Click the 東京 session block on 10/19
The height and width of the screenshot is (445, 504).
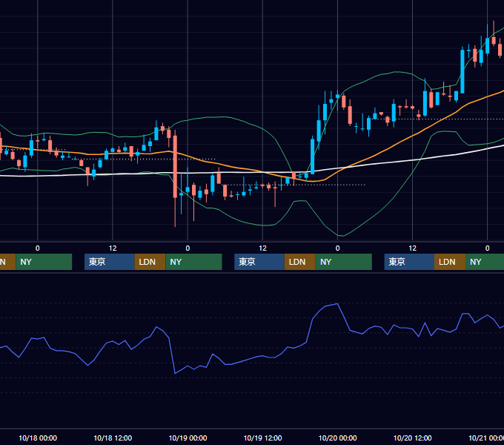click(259, 262)
